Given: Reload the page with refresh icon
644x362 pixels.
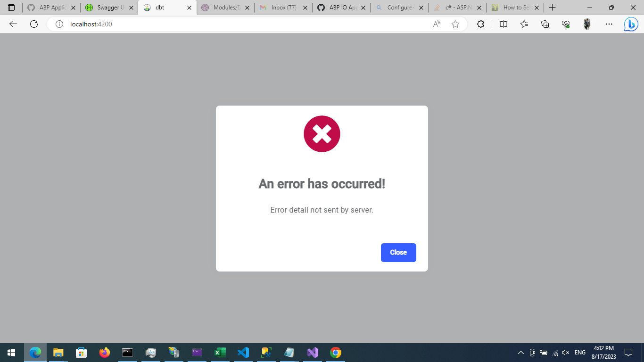Looking at the screenshot, I should click(x=33, y=24).
